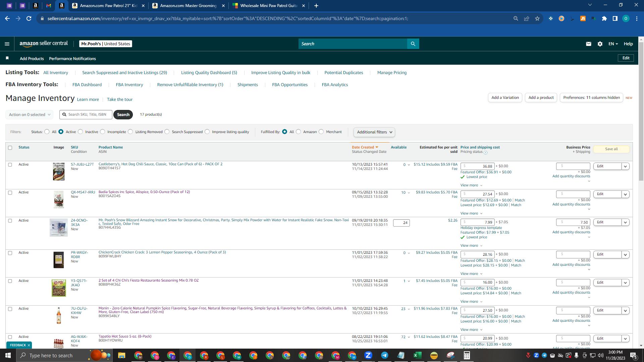This screenshot has height=362, width=644.
Task: Click the share page icon in address bar
Action: (x=527, y=18)
